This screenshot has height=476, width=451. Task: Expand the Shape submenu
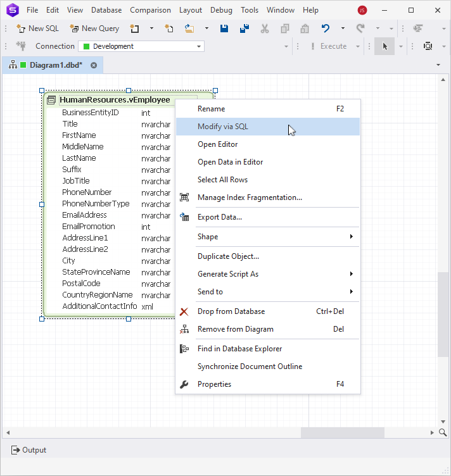(268, 237)
